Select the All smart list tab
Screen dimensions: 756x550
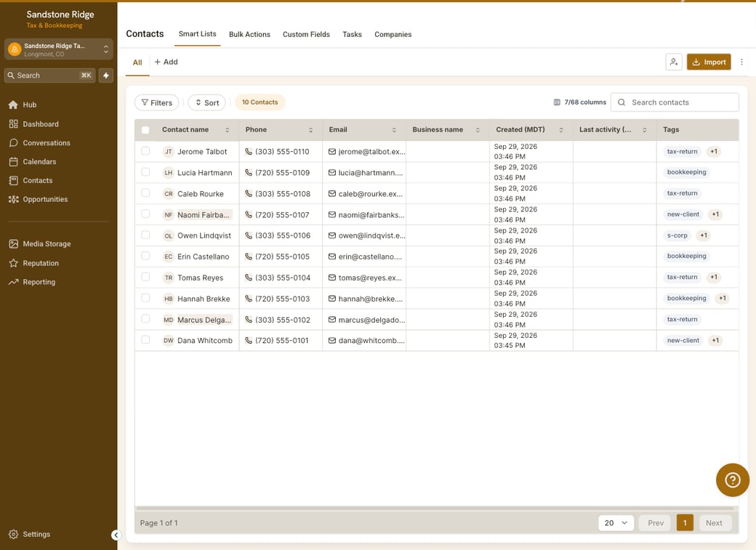[x=137, y=62]
